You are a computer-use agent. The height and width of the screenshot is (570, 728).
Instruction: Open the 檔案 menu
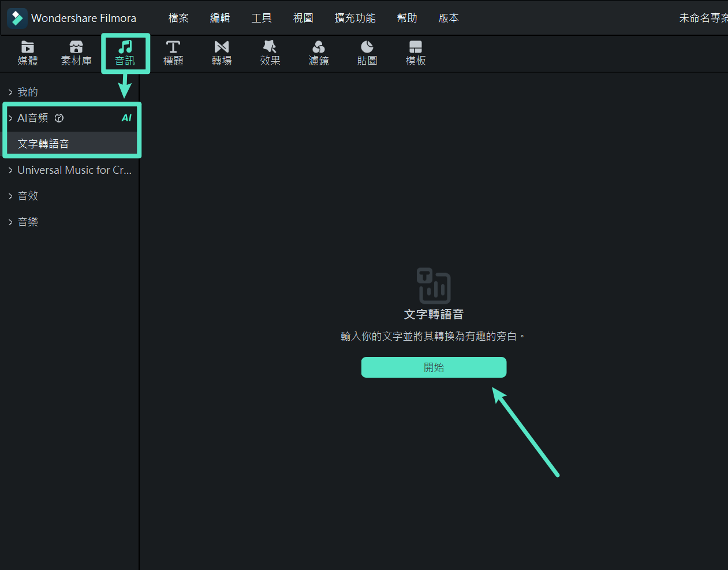pos(178,18)
